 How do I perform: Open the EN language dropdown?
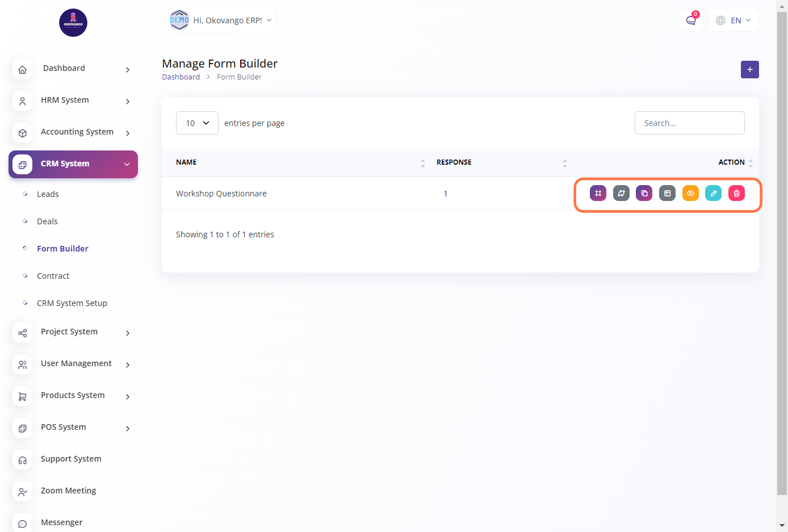point(733,20)
